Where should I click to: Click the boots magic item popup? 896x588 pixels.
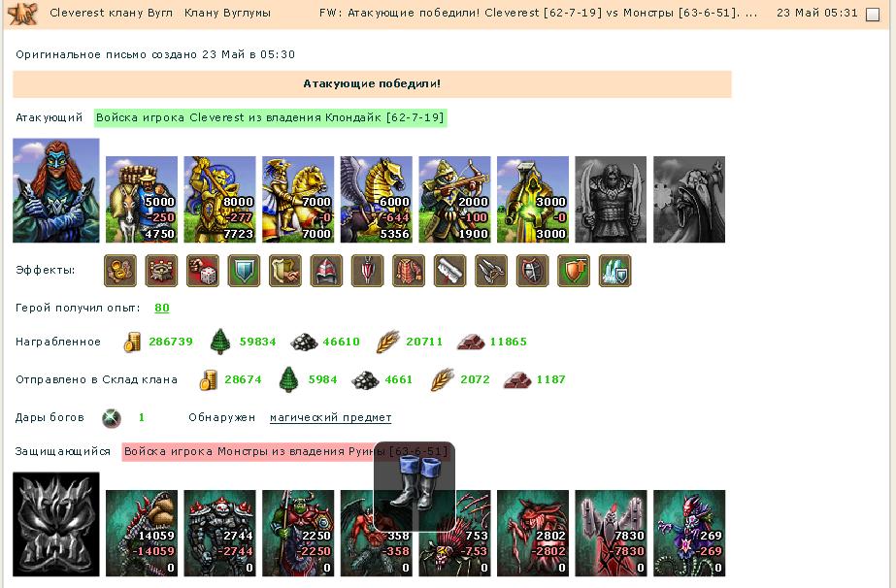(x=415, y=485)
